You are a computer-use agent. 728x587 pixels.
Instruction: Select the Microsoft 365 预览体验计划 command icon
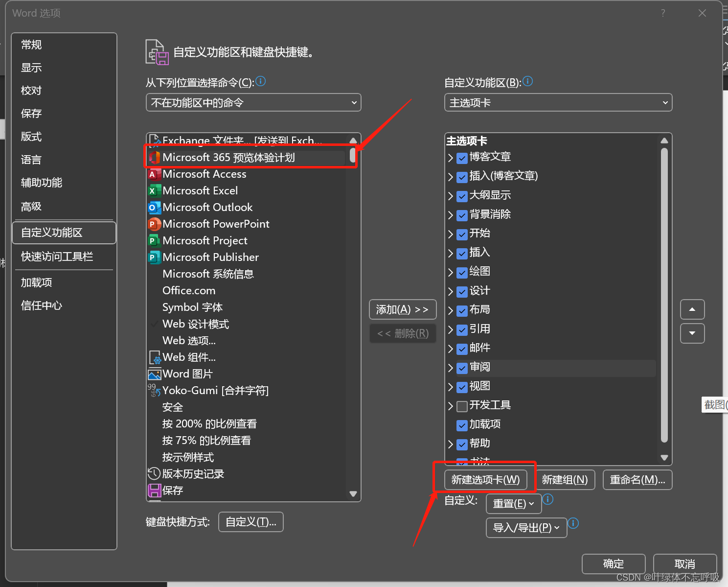point(155,158)
